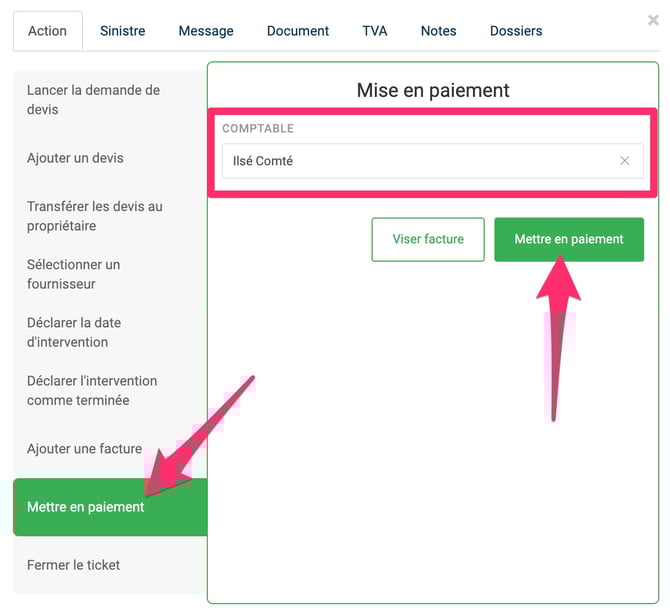Select Déclarer l'intervention comme terminée

pyautogui.click(x=92, y=390)
